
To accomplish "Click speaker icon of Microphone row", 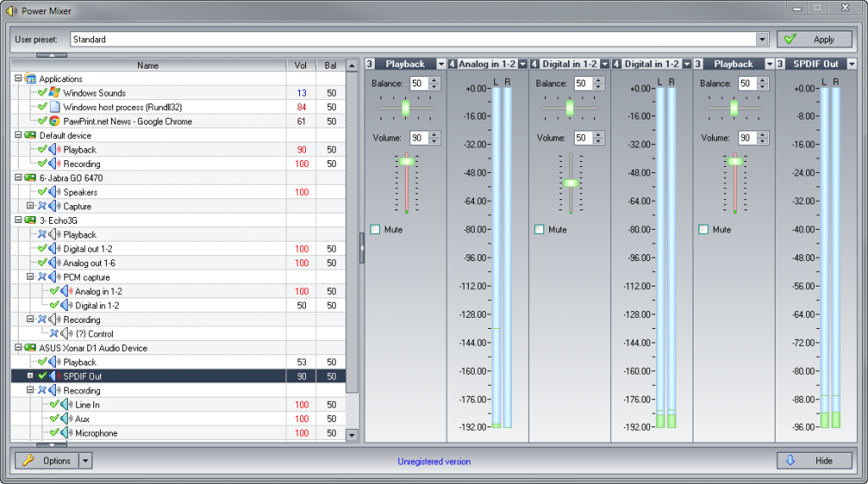I will click(66, 432).
